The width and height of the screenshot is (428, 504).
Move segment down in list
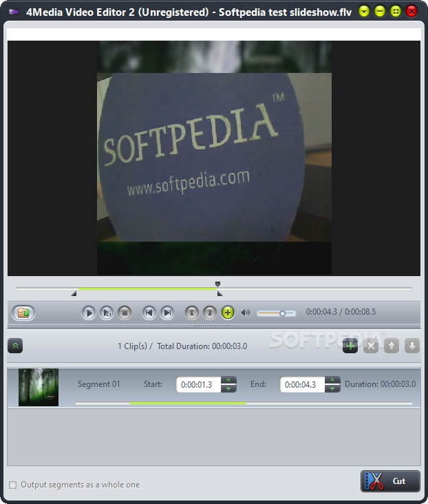pos(412,346)
